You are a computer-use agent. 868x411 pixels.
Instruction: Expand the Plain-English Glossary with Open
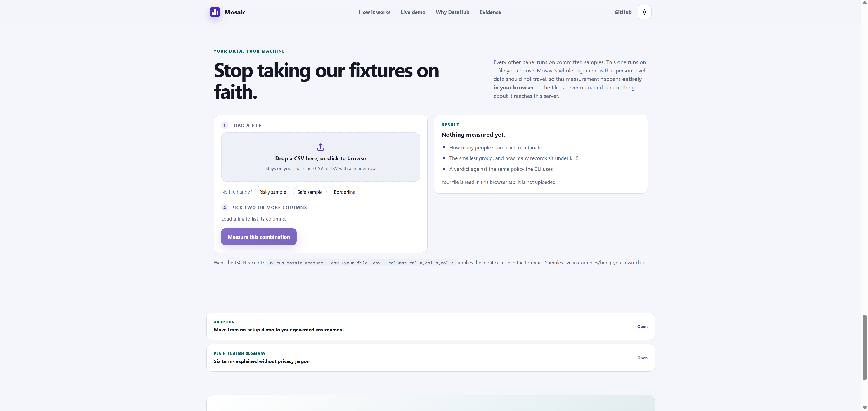642,358
